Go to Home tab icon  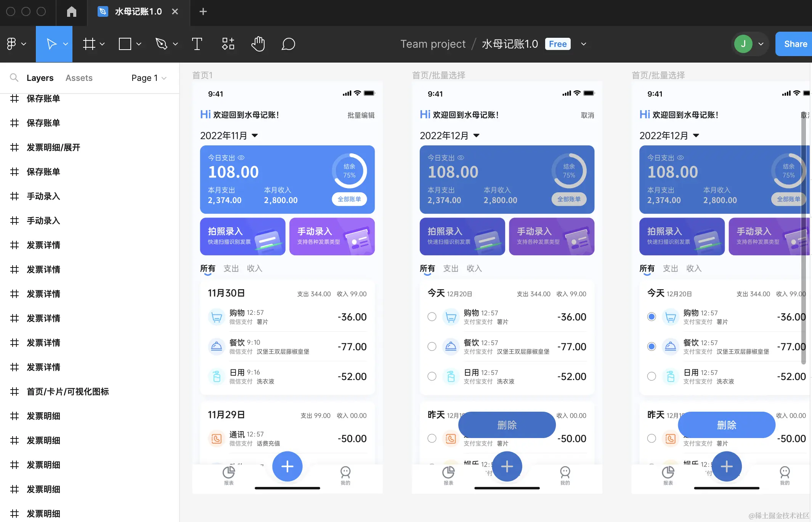point(71,11)
